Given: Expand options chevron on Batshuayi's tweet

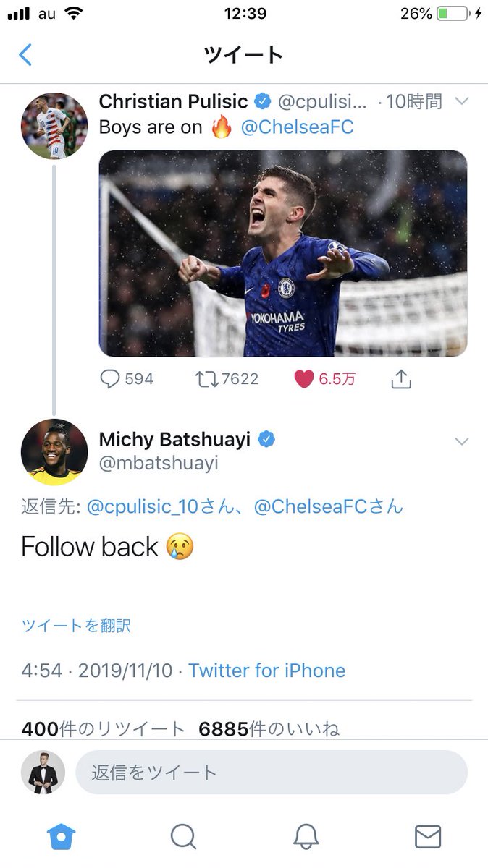Looking at the screenshot, I should (x=462, y=441).
